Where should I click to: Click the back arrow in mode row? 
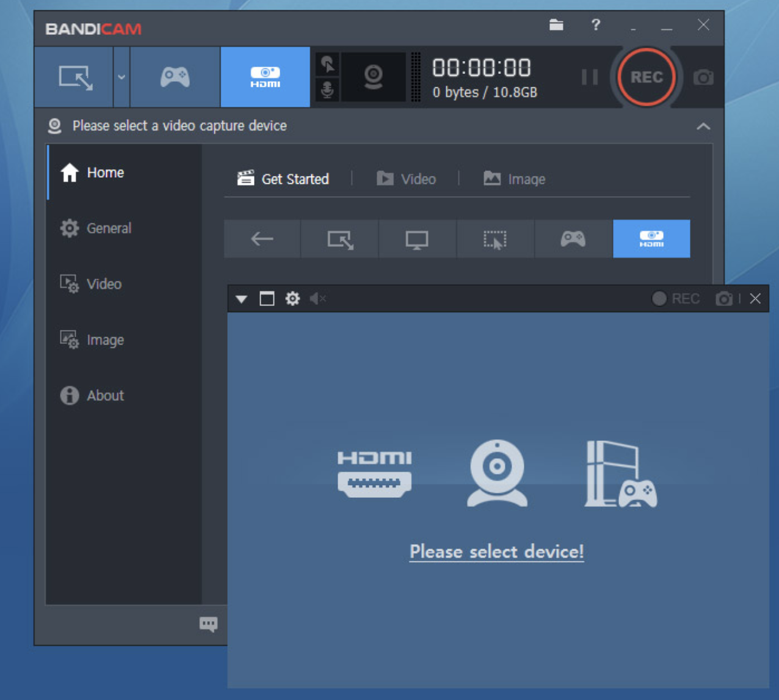tap(262, 239)
